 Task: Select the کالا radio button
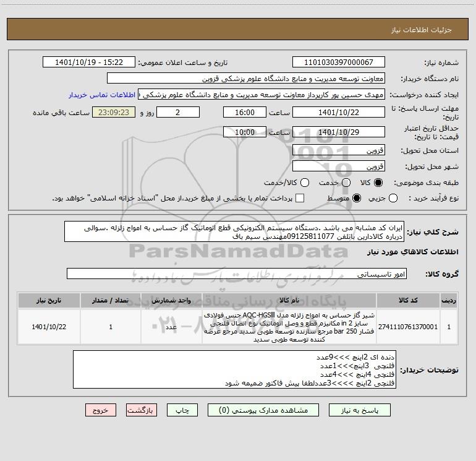click(x=378, y=183)
